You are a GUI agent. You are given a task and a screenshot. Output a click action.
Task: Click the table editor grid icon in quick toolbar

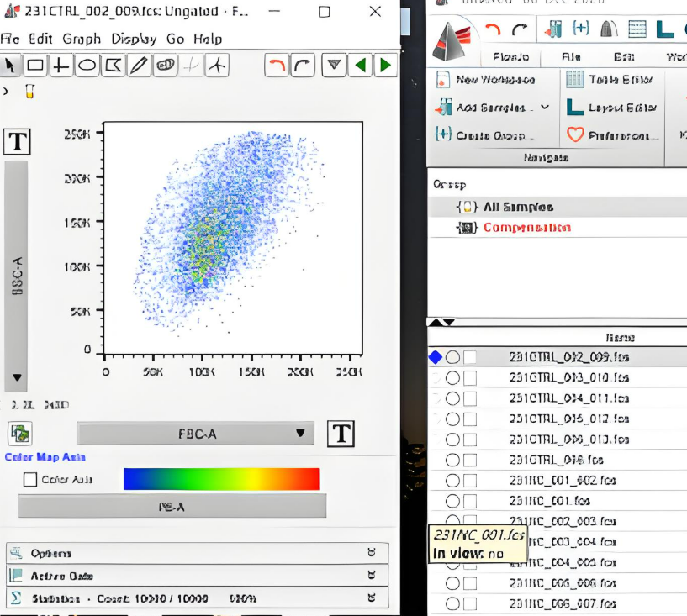[x=637, y=29]
